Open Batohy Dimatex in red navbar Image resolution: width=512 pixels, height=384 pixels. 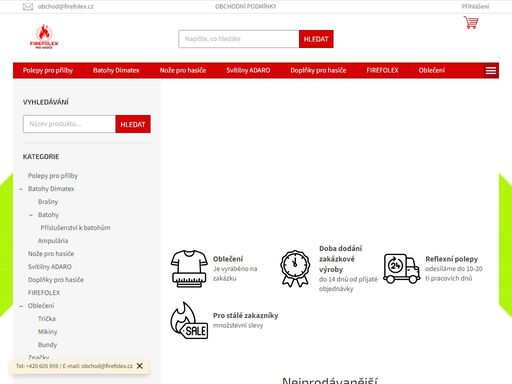116,70
